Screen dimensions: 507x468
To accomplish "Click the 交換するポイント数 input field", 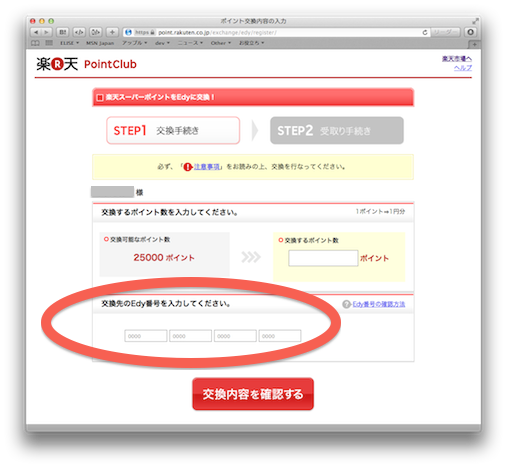I will click(x=323, y=258).
